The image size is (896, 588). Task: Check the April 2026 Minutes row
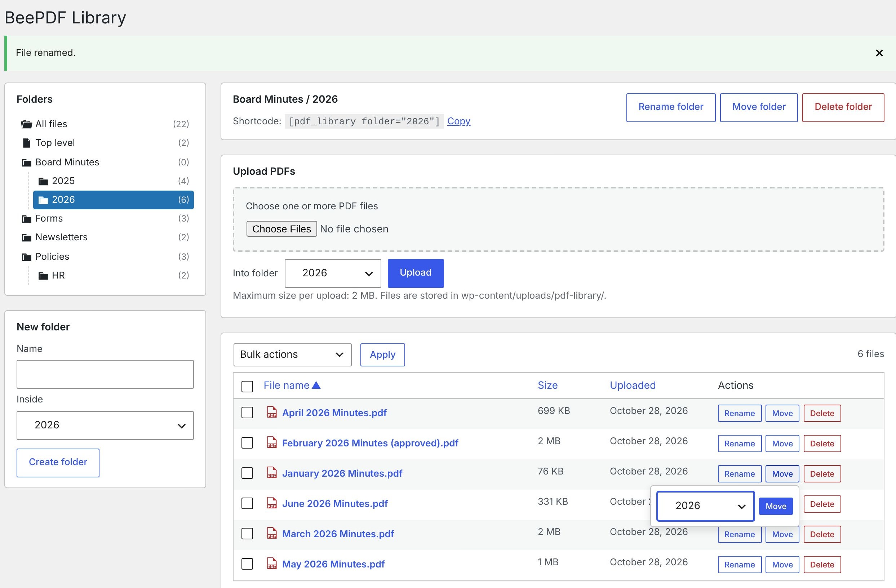(x=247, y=413)
